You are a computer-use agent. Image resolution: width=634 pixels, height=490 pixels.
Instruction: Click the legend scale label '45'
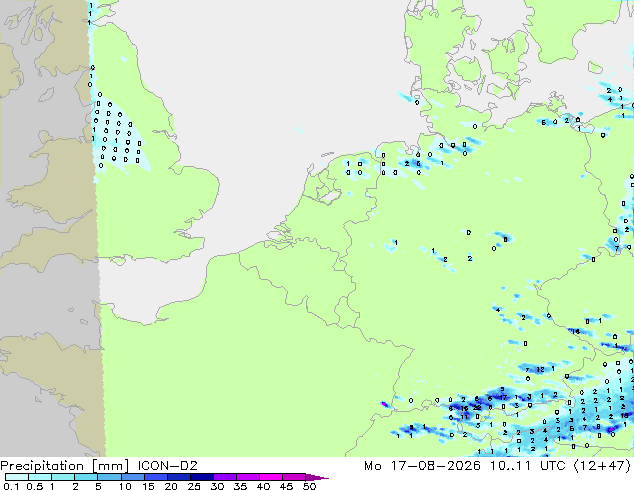286,486
